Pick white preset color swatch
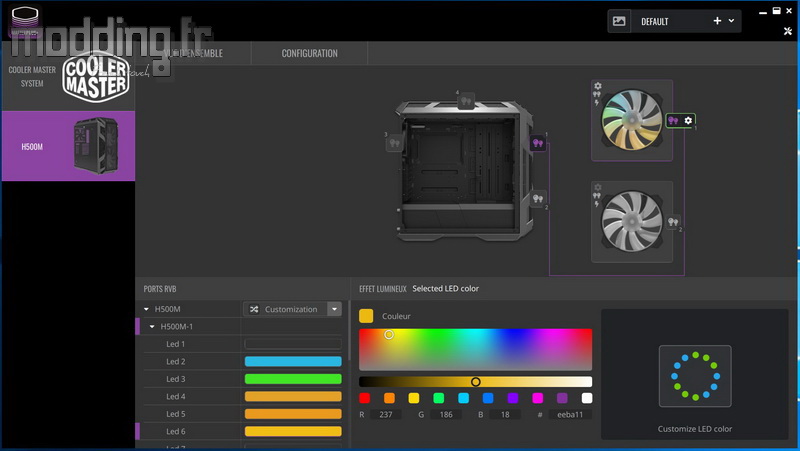 coord(587,398)
